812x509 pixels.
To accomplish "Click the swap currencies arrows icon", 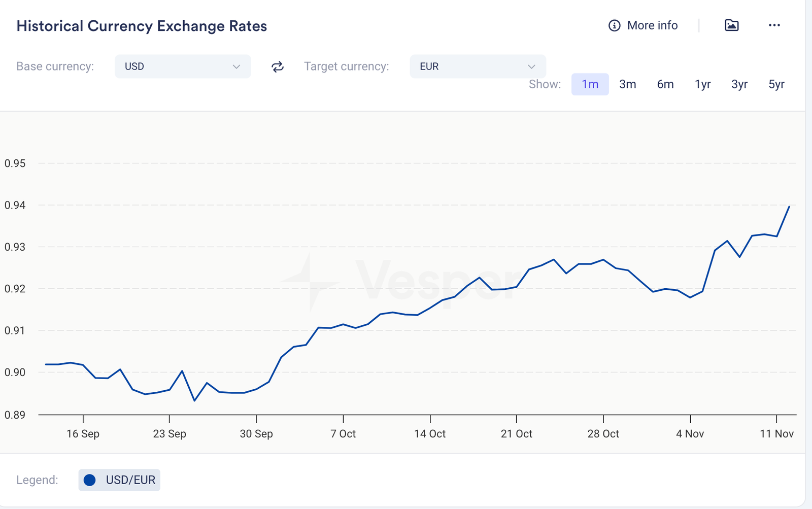I will pyautogui.click(x=278, y=66).
